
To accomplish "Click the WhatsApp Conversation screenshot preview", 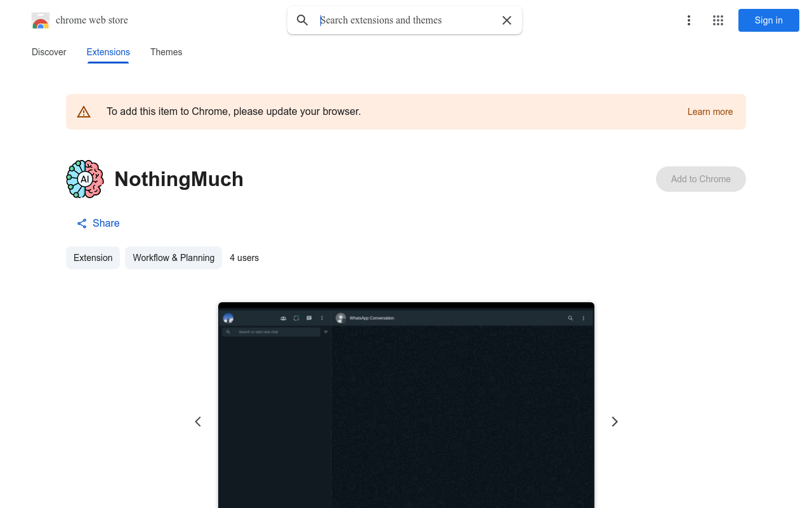I will [x=406, y=406].
